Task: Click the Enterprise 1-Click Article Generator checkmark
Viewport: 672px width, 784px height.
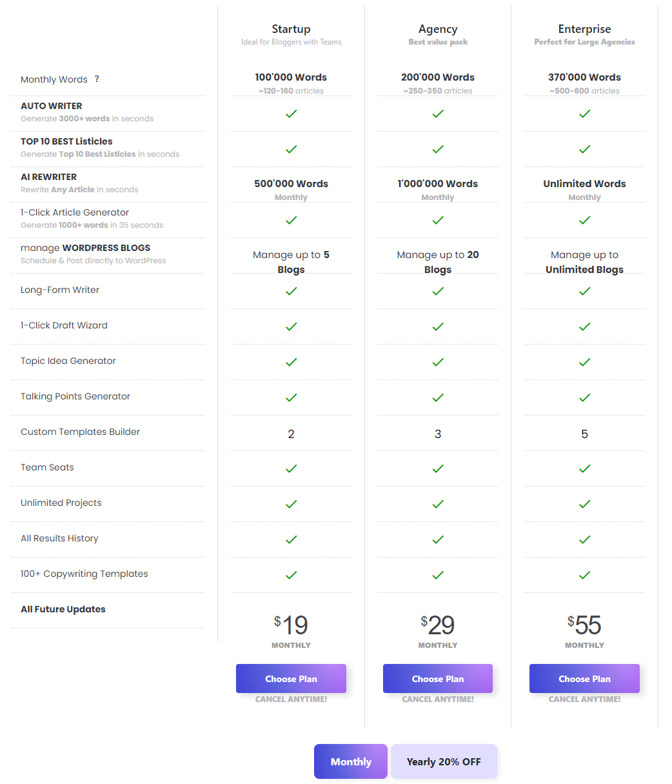Action: point(584,220)
